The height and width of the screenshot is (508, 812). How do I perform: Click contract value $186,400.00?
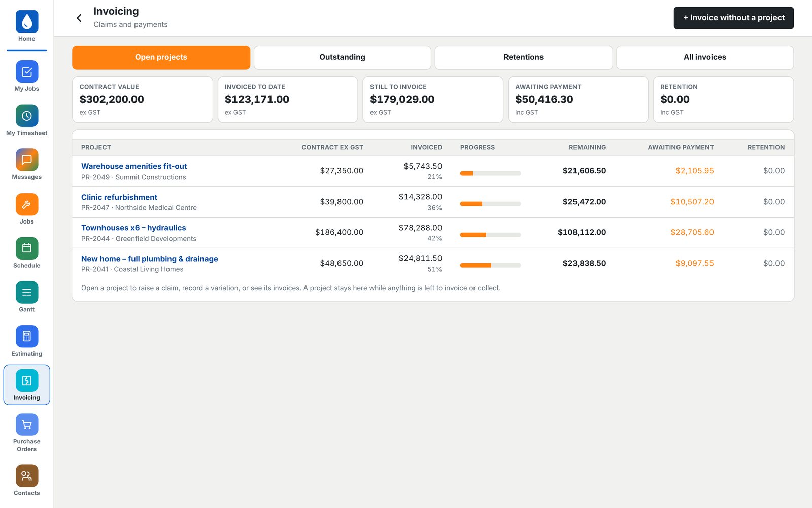click(x=339, y=232)
